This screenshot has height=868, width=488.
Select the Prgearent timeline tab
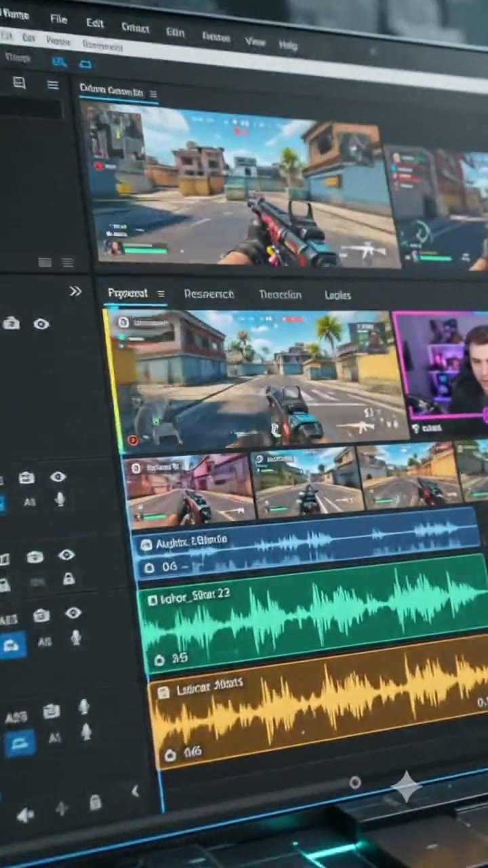[127, 293]
